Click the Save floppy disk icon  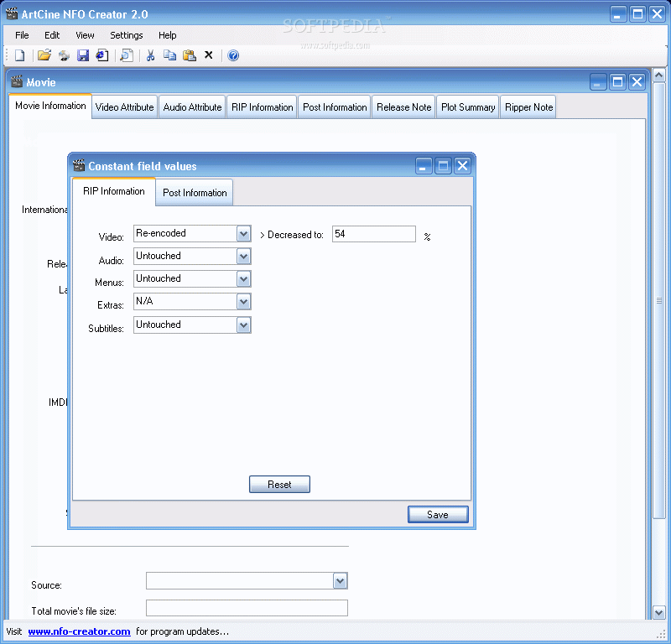coord(83,55)
